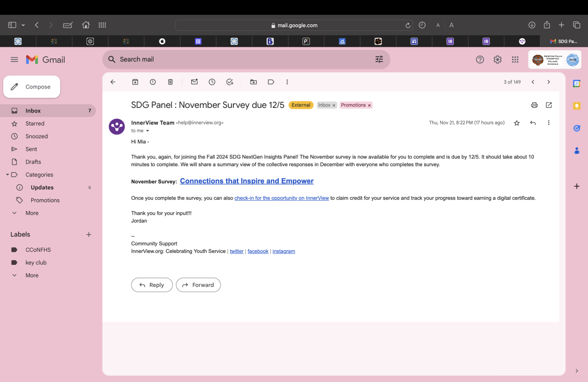Click the mail.google.com address bar
Screen dimensions: 588x382
click(294, 25)
